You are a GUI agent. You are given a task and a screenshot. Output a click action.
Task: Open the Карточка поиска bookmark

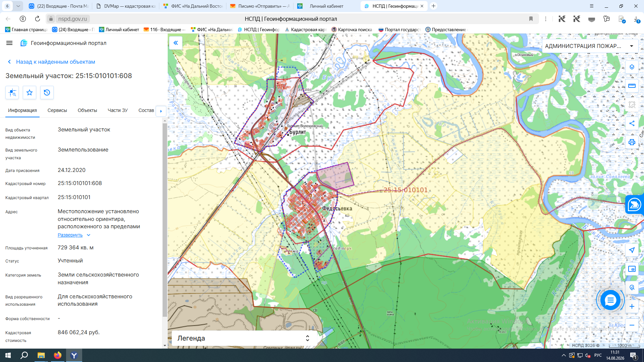point(352,29)
